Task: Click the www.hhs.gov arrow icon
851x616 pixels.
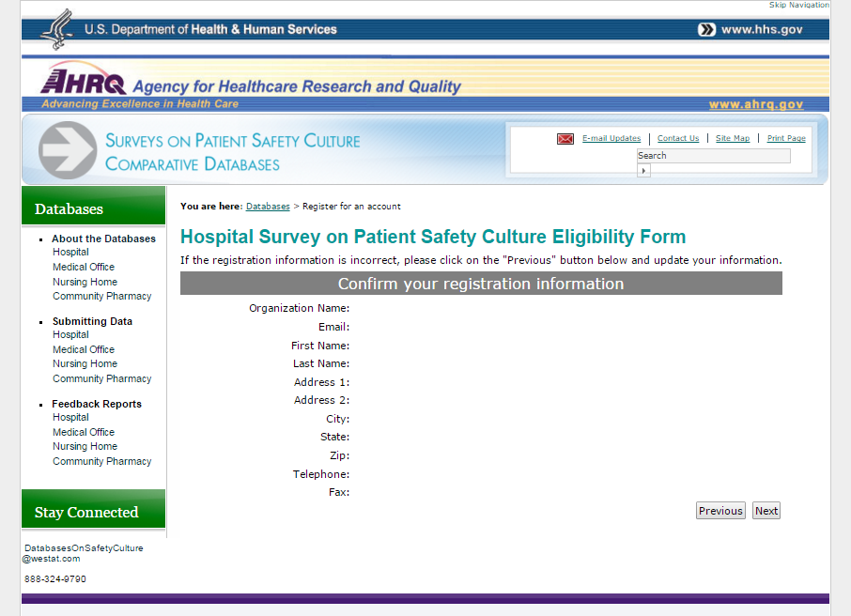Action: pos(706,30)
